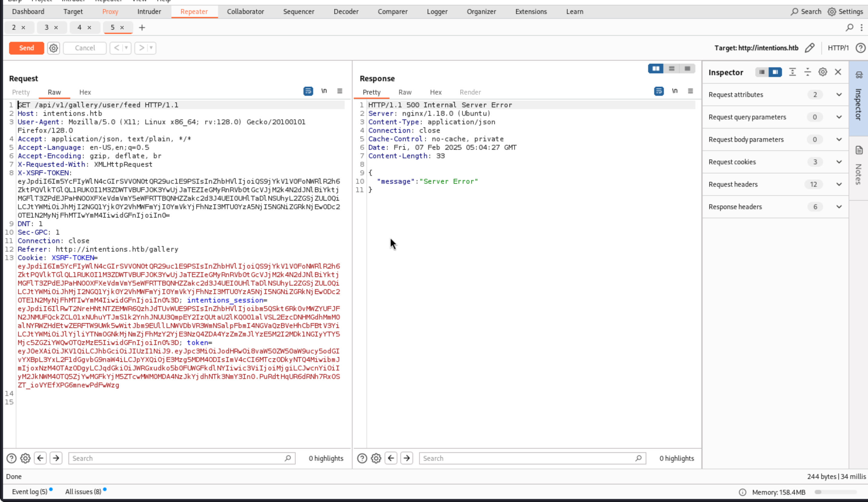Click the response search input field
Viewport: 868px width, 502px height.
(x=527, y=458)
